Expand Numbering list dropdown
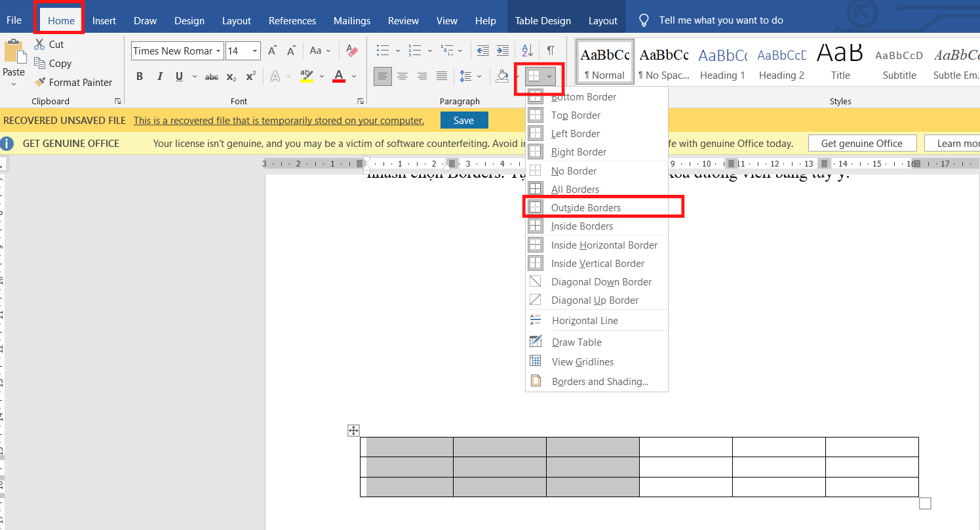 [429, 51]
